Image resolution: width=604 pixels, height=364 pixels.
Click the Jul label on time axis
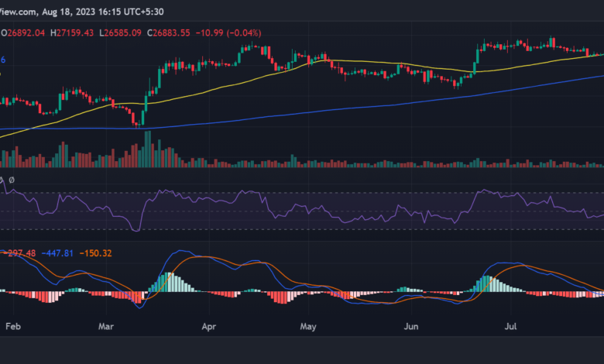click(511, 328)
